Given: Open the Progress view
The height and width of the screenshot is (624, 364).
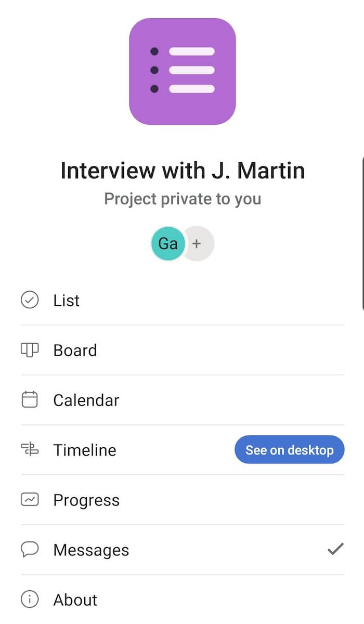Looking at the screenshot, I should (86, 500).
